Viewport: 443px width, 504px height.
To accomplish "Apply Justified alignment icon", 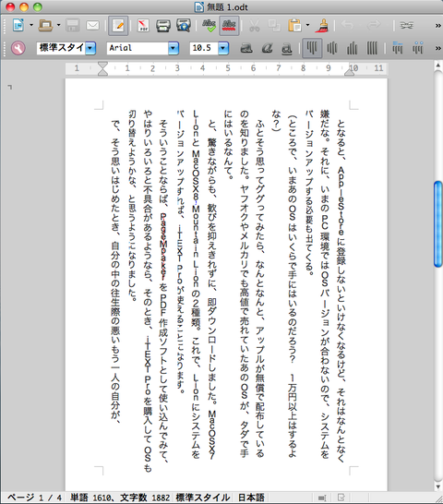I will coord(372,48).
